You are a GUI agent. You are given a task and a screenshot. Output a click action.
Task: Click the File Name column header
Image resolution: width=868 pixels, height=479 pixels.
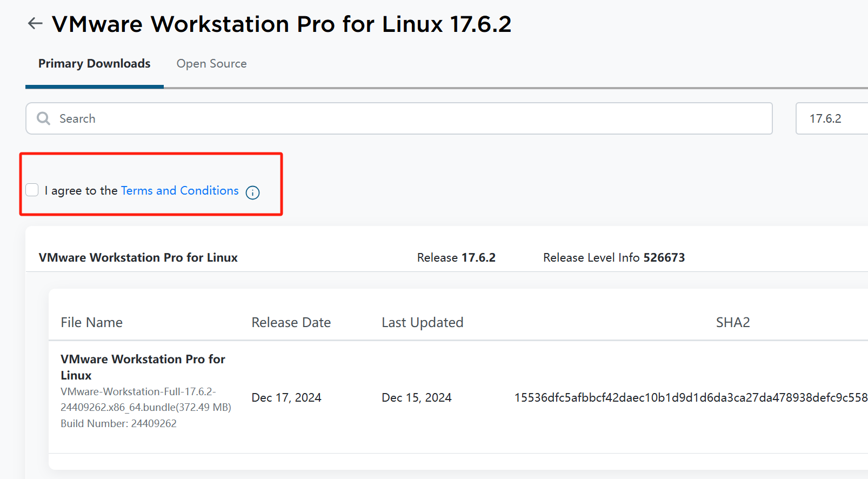coord(91,322)
